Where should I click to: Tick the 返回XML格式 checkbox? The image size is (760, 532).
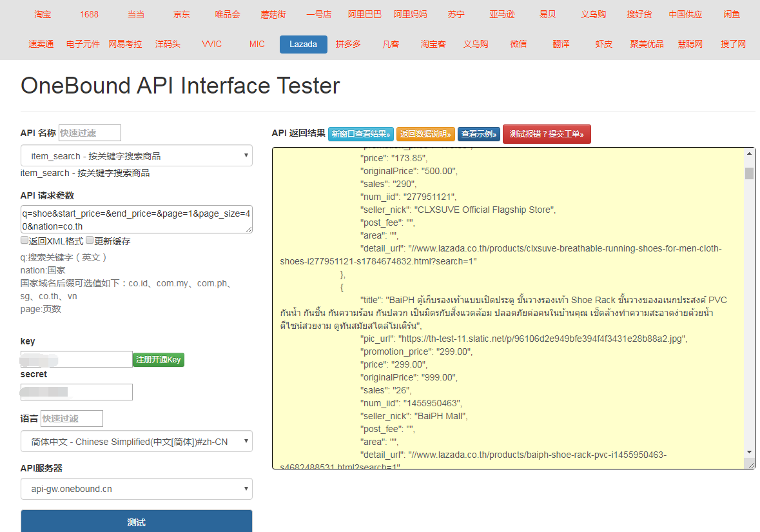24,240
